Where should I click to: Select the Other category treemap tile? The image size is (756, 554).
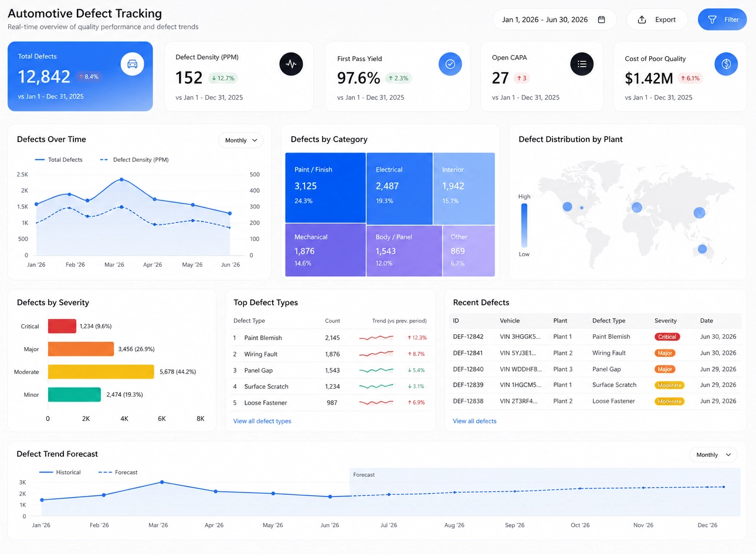click(469, 251)
